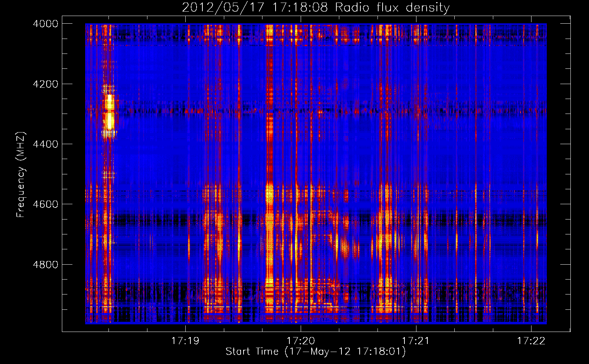Click the "Start Time (17-May-12 17:18:01)" axis label
The width and height of the screenshot is (589, 364).
click(316, 352)
